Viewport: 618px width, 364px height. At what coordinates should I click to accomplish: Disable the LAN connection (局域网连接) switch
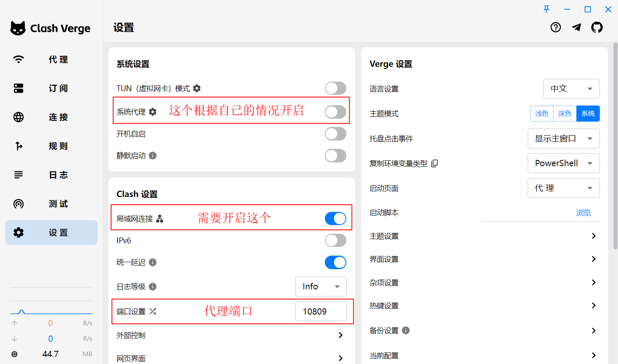coord(335,218)
